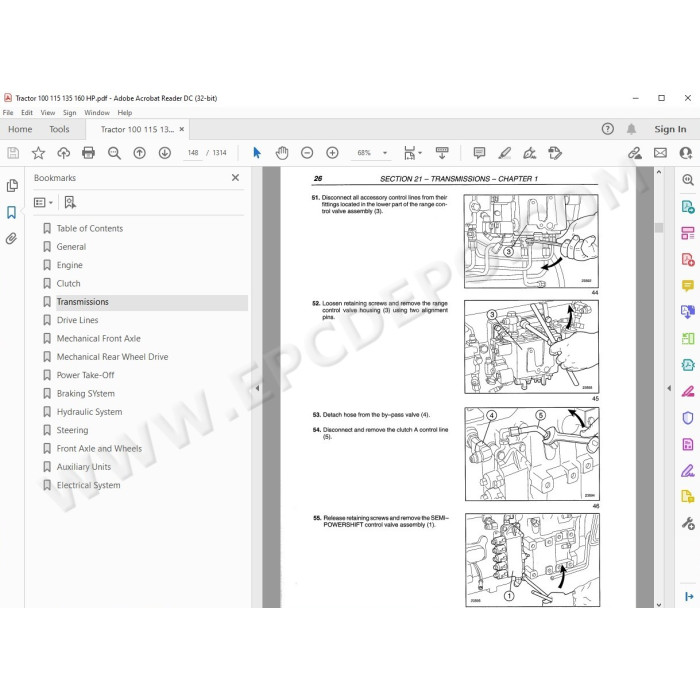This screenshot has height=700, width=700.
Task: Open bookmarks options dropdown
Action: click(43, 203)
